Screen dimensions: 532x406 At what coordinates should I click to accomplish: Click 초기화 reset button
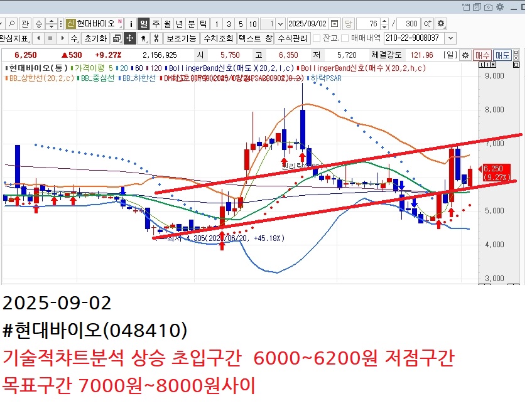coord(95,38)
